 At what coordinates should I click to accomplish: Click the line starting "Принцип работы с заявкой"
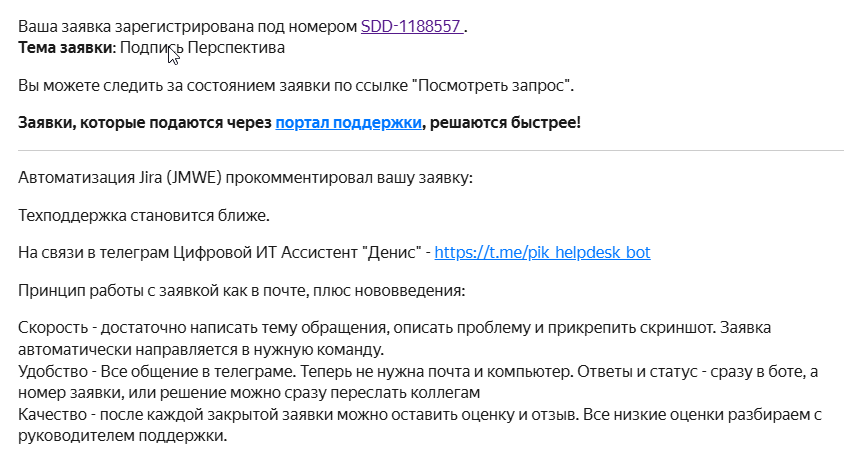click(x=240, y=291)
